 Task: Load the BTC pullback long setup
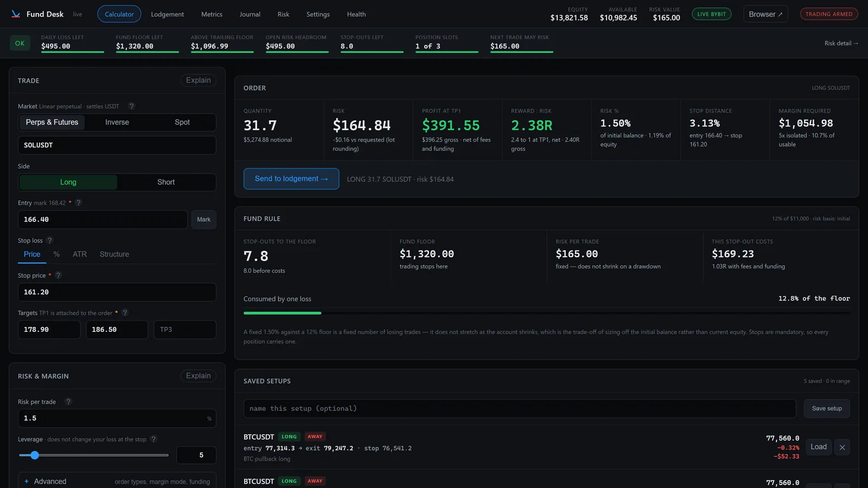click(819, 447)
